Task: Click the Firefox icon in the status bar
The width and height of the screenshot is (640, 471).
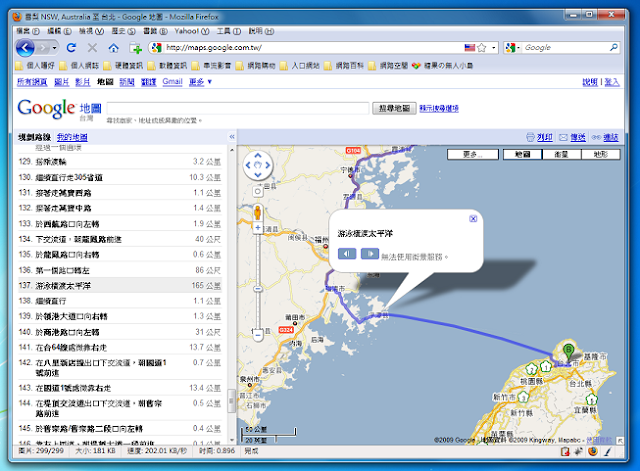Action: click(593, 451)
